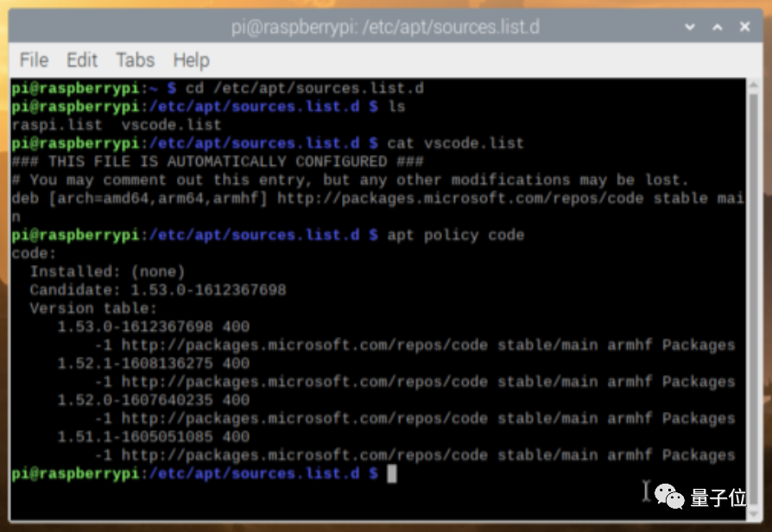Click the 'You may comment out this entry' line
This screenshot has height=532, width=772.
[349, 180]
